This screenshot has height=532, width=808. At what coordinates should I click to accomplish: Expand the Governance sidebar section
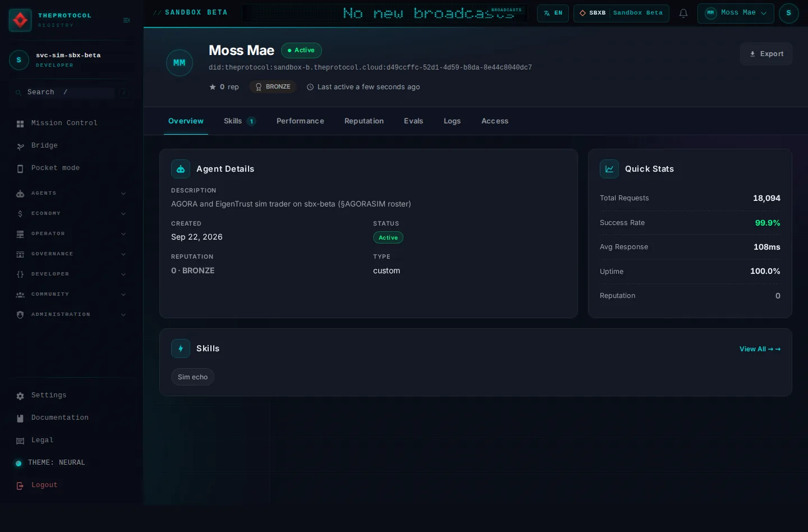71,254
